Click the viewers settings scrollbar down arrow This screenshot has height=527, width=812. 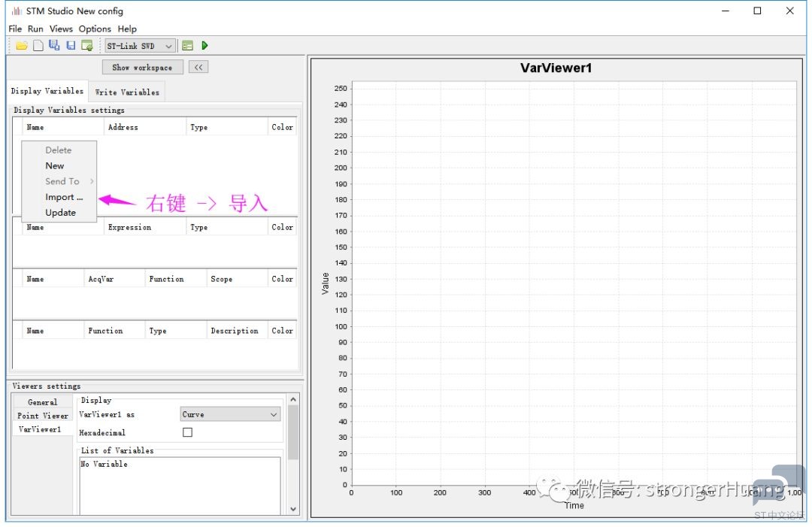(x=293, y=509)
